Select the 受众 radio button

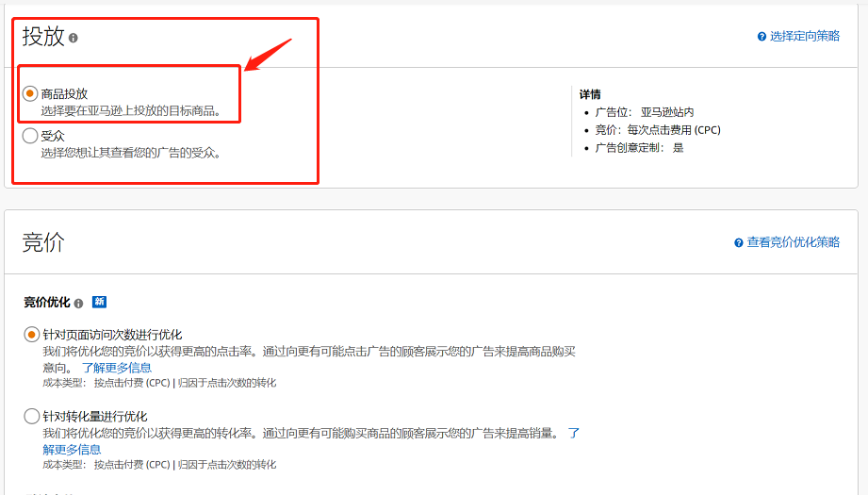(30, 136)
